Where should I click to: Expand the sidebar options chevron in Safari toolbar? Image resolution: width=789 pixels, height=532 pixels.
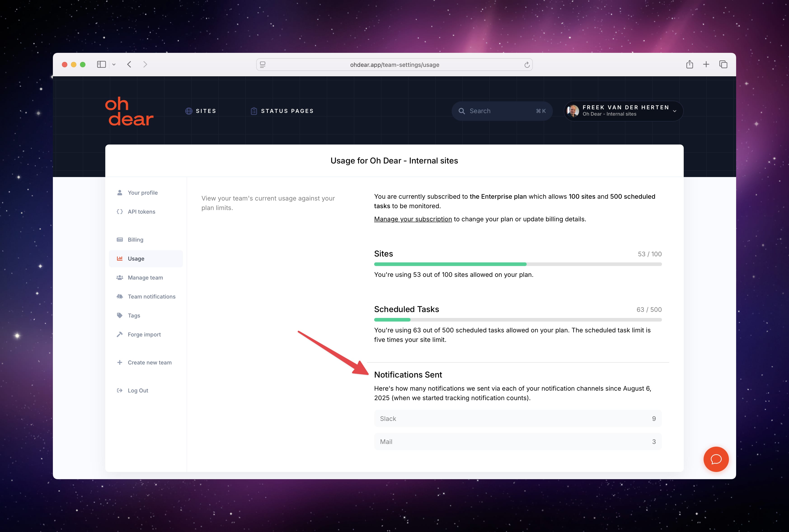114,64
